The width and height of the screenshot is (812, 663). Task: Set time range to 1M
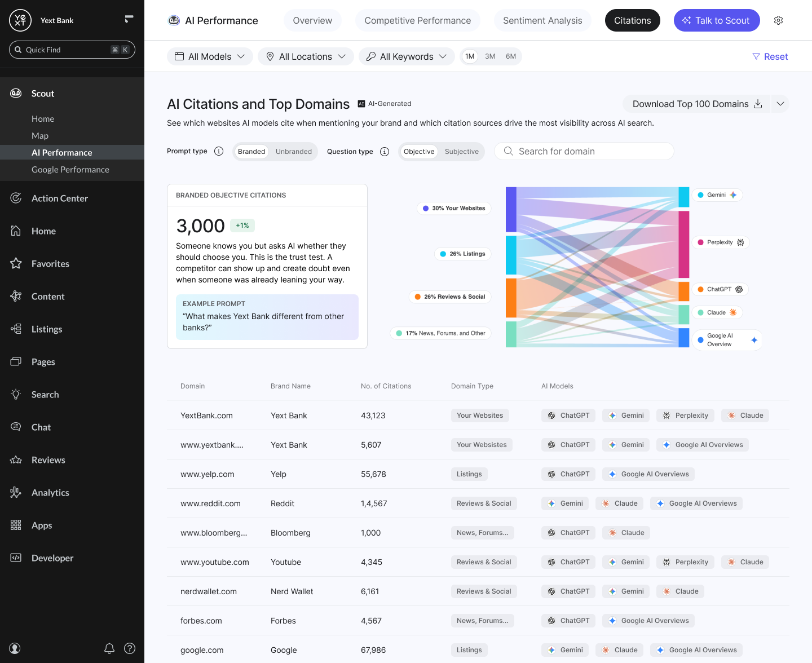pyautogui.click(x=470, y=56)
